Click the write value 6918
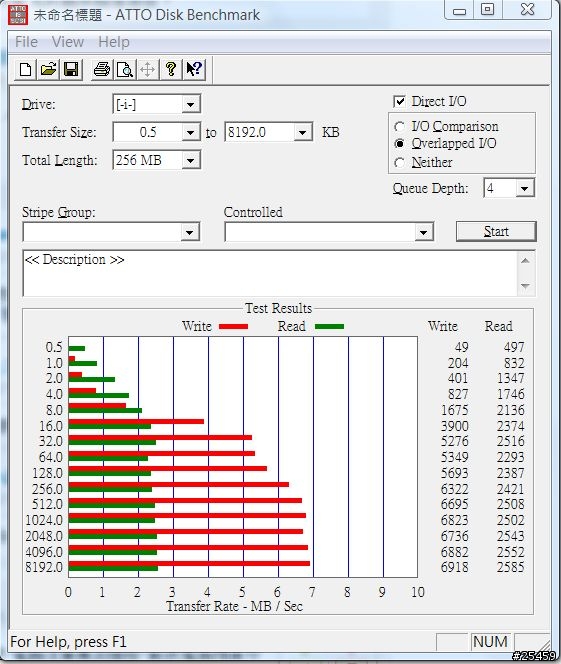This screenshot has width=561, height=664. click(x=455, y=567)
